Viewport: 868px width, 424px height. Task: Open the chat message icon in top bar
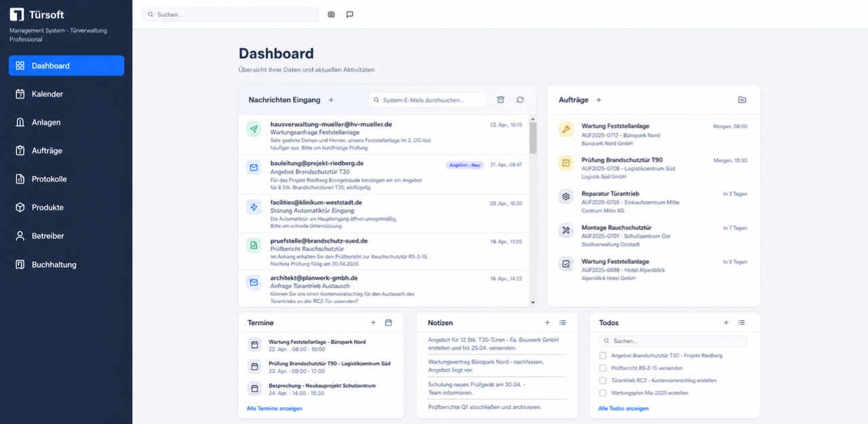pyautogui.click(x=350, y=14)
